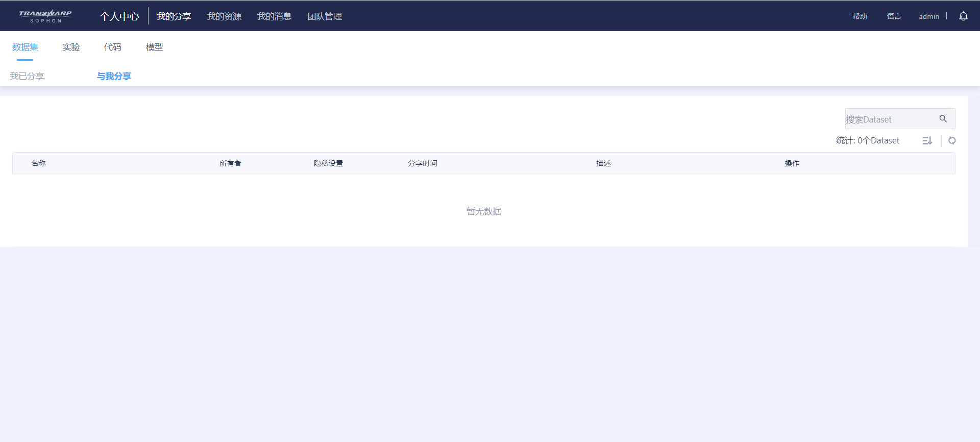Click the 所有者 column header
The height and width of the screenshot is (442, 980).
pos(230,163)
